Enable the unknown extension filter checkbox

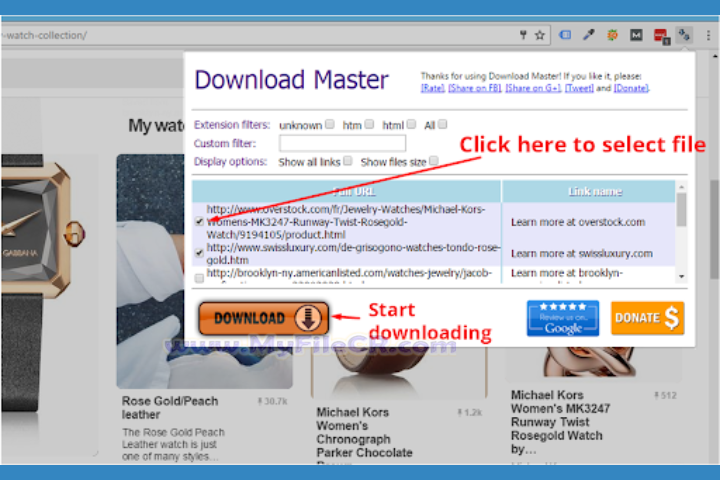point(330,124)
